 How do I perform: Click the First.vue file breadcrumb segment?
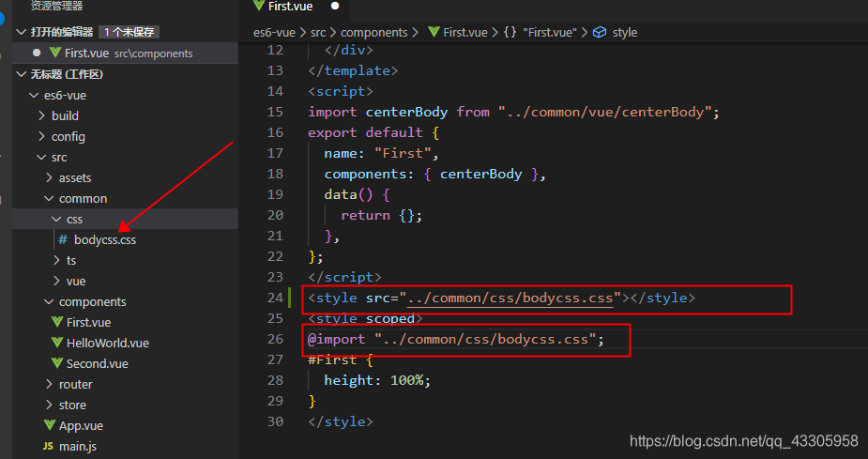pyautogui.click(x=465, y=32)
